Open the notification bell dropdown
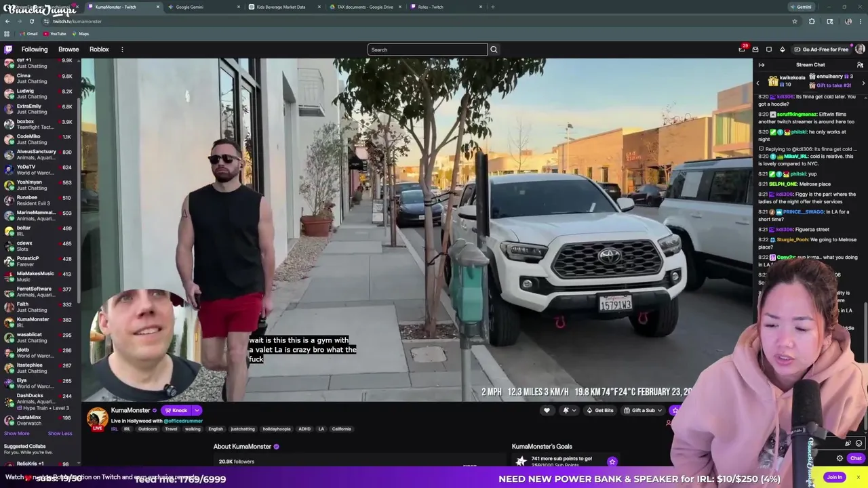Screen dimensions: 868x488 [568, 410]
